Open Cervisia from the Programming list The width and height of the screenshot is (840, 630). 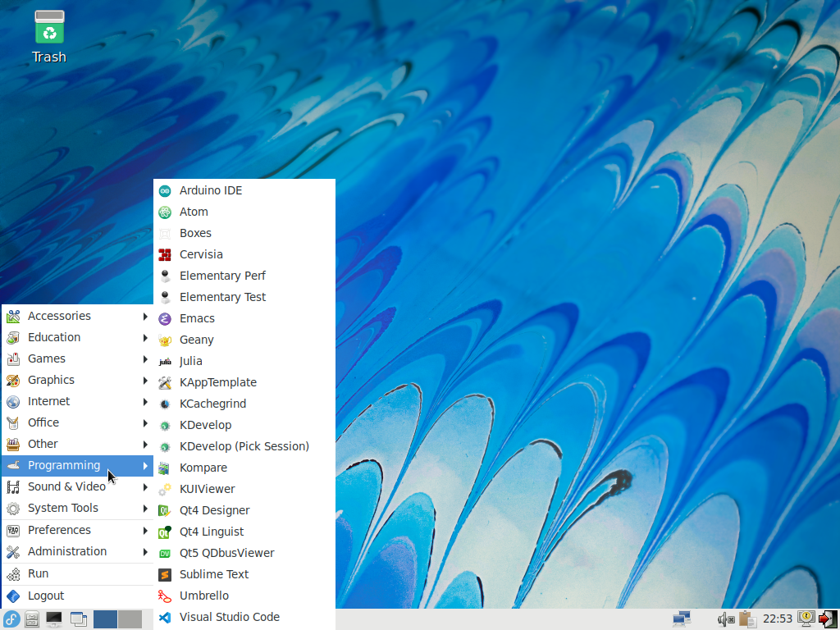click(244, 254)
